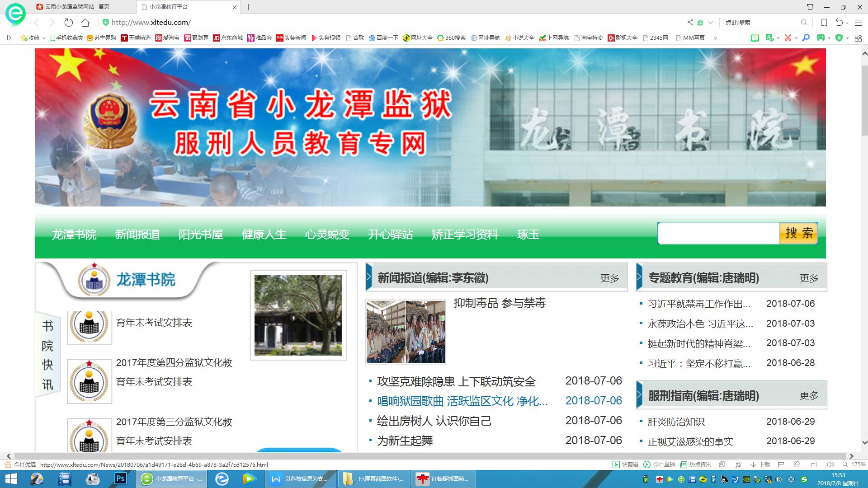The image size is (868, 488).
Task: Open the translate tool icon
Action: [769, 38]
